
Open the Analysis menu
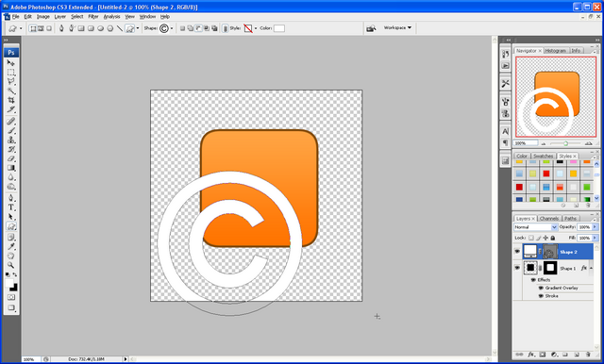pyautogui.click(x=111, y=17)
